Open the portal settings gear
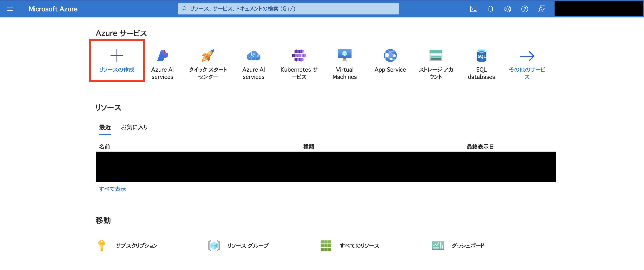 (507, 9)
